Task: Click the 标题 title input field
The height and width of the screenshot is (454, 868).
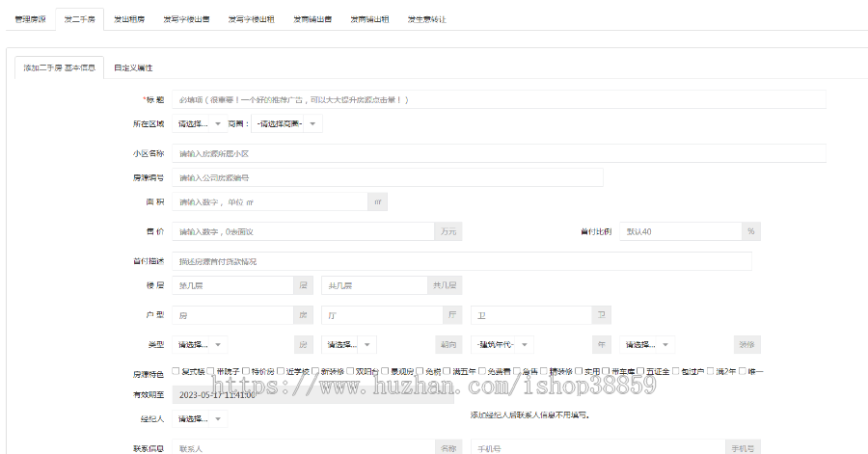Action: click(499, 99)
